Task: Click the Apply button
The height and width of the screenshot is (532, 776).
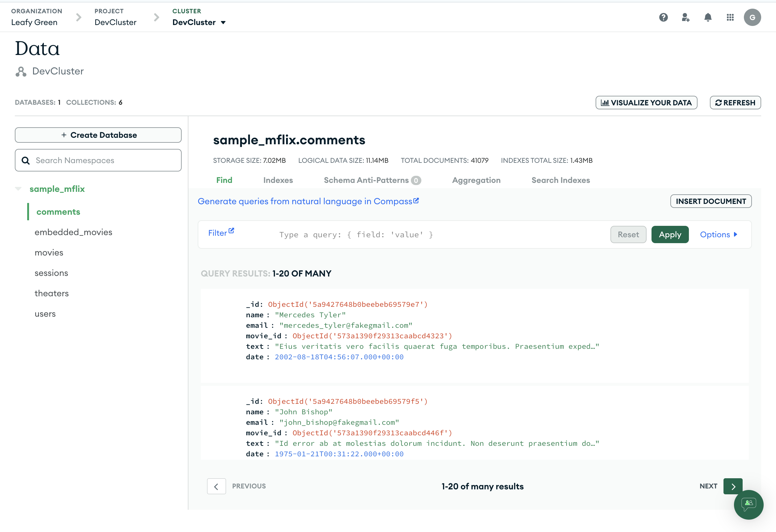Action: 669,234
